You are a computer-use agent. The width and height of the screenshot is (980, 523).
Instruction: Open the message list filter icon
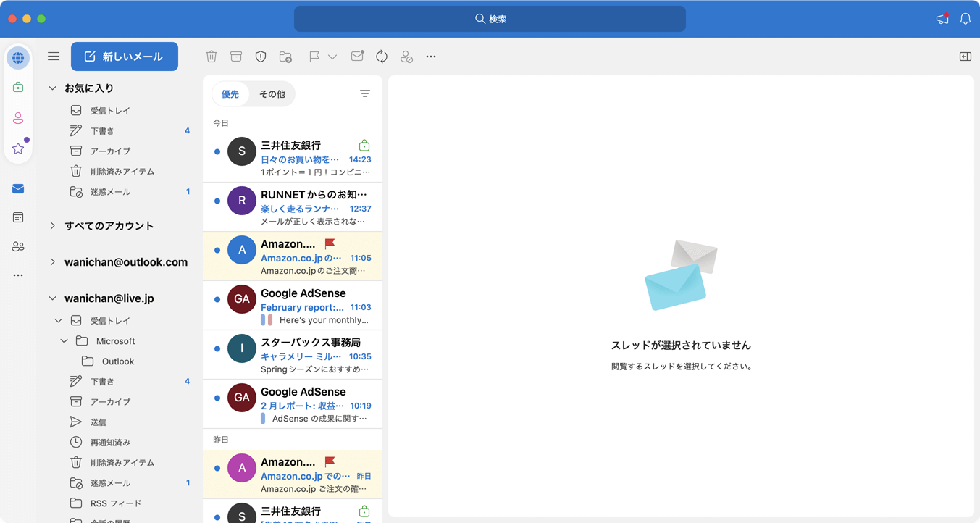click(365, 93)
